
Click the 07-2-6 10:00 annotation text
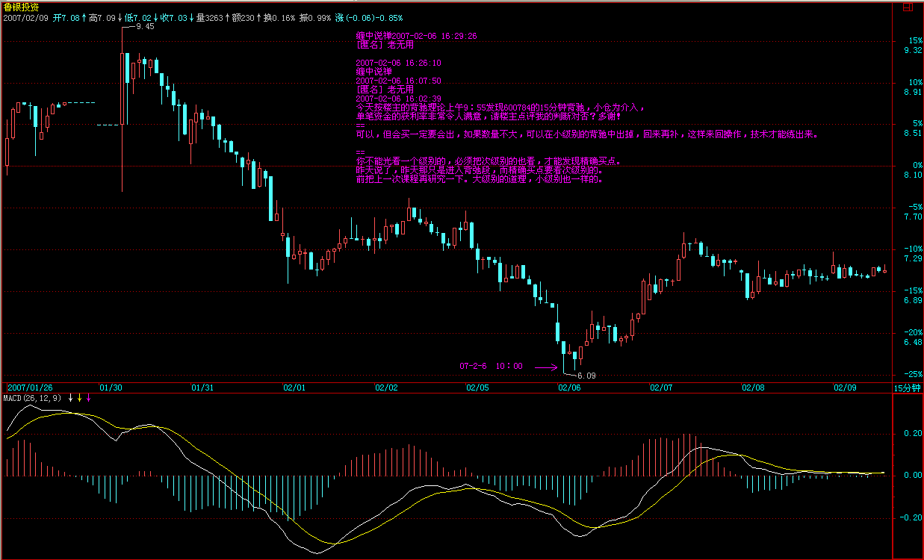pyautogui.click(x=491, y=367)
